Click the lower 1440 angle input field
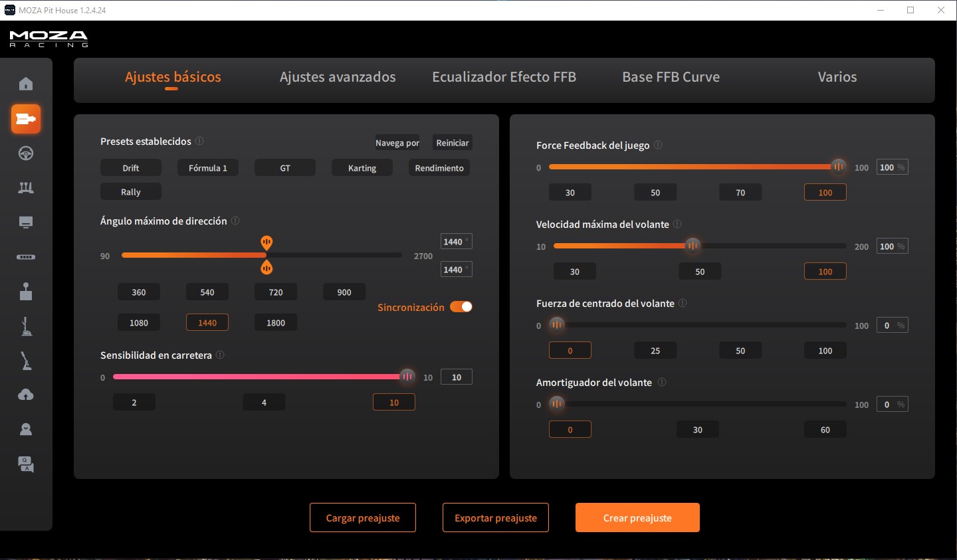Viewport: 957px width, 560px height. tap(457, 270)
